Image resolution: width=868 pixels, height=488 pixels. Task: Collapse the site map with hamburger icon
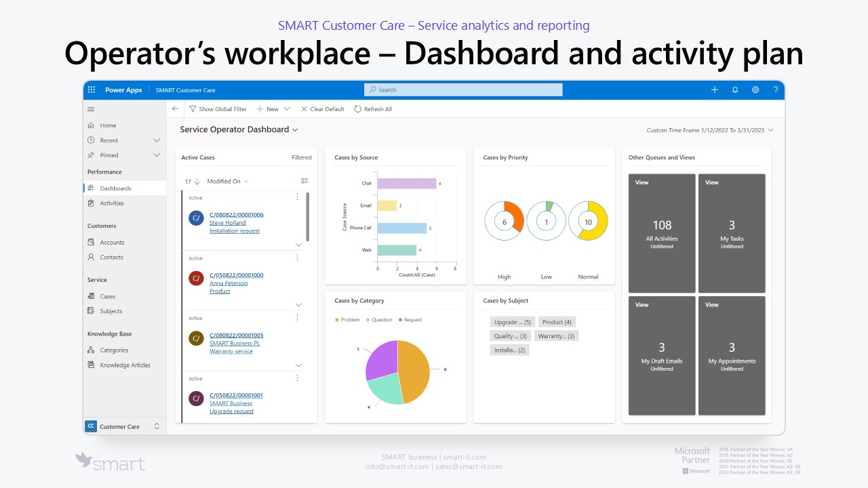91,109
